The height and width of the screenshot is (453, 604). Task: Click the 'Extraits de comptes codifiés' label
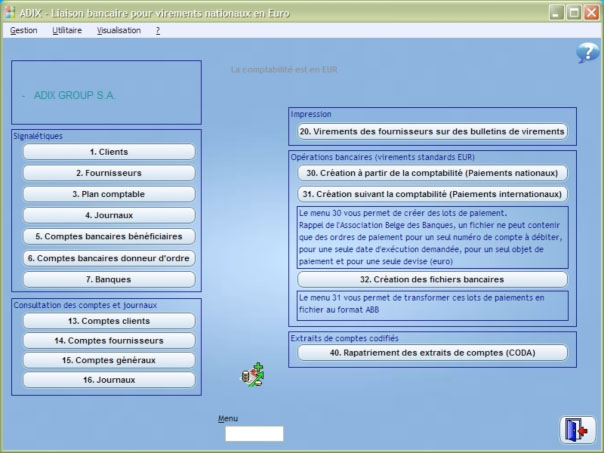344,338
